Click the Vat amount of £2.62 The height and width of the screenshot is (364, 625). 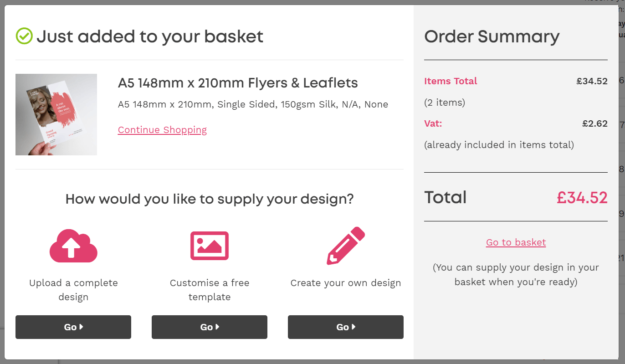tap(595, 123)
